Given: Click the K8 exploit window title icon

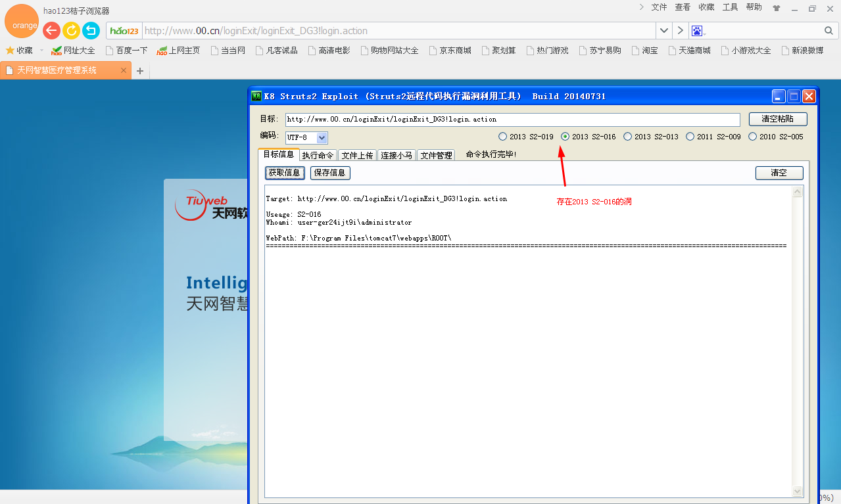Looking at the screenshot, I should [256, 96].
